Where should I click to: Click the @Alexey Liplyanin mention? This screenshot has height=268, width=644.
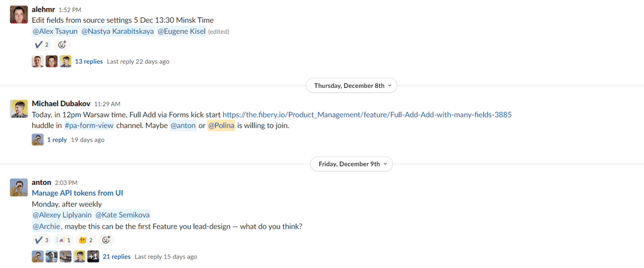tap(61, 215)
